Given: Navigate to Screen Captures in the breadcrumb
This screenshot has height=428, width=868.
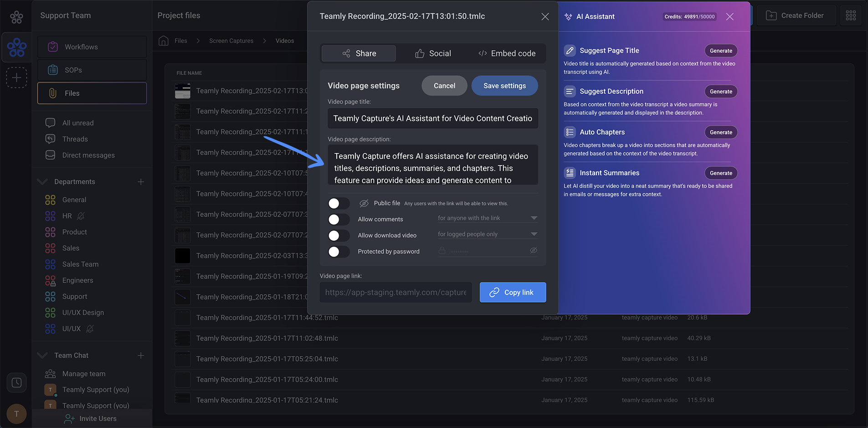Looking at the screenshot, I should (x=231, y=41).
